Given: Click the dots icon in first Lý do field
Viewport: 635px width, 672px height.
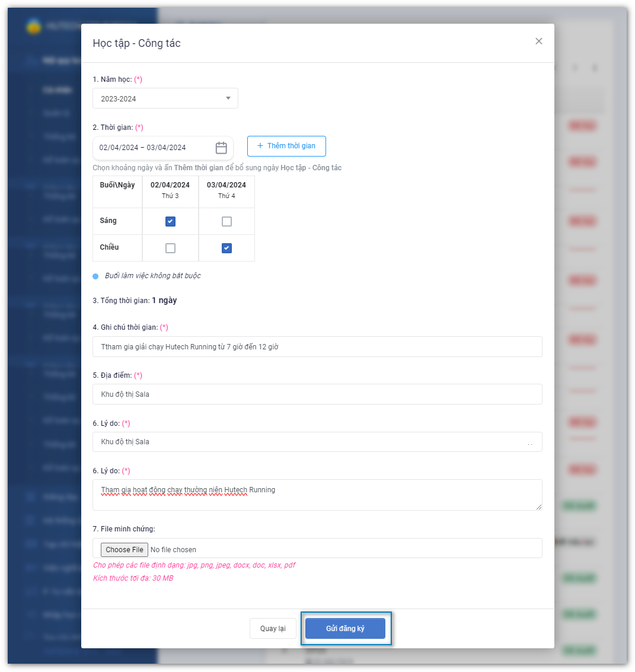Looking at the screenshot, I should (x=529, y=443).
